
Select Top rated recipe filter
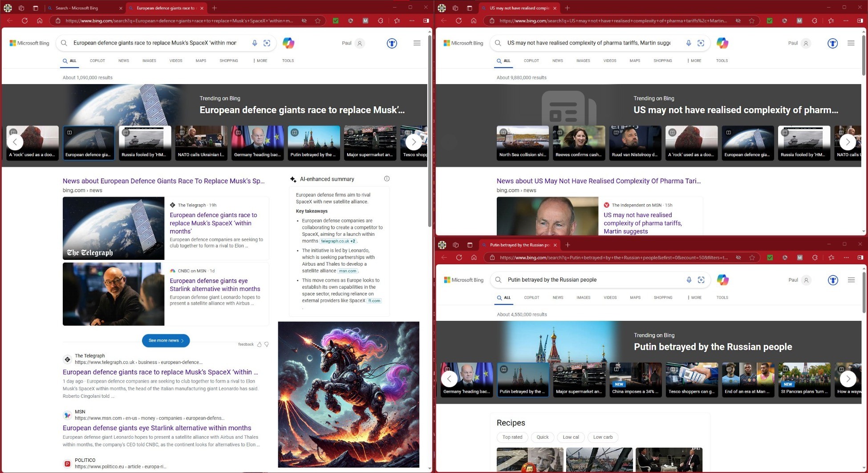512,437
